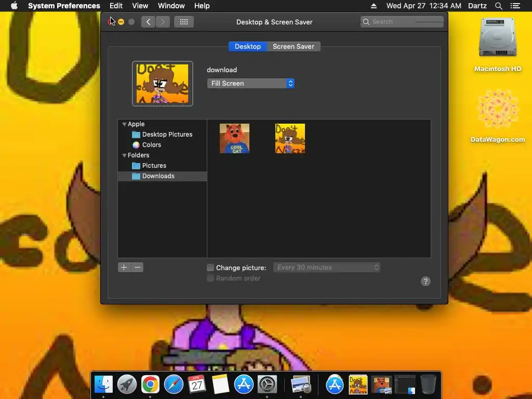Image resolution: width=532 pixels, height=399 pixels.
Task: Open Spotlight search in menu bar
Action: (x=498, y=6)
